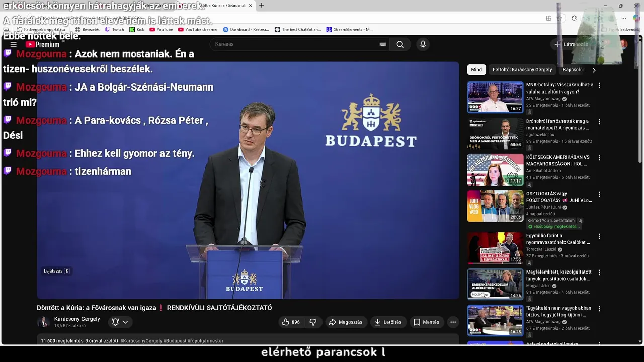Screen dimensions: 644x362
Task: Like the video with the thumbs-up icon
Action: [291, 322]
